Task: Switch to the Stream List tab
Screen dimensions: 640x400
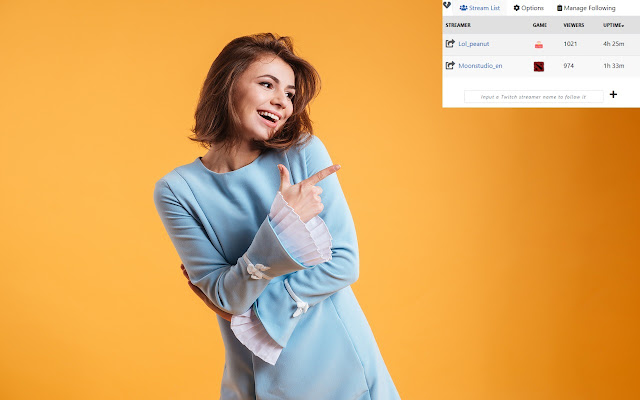Action: coord(480,8)
